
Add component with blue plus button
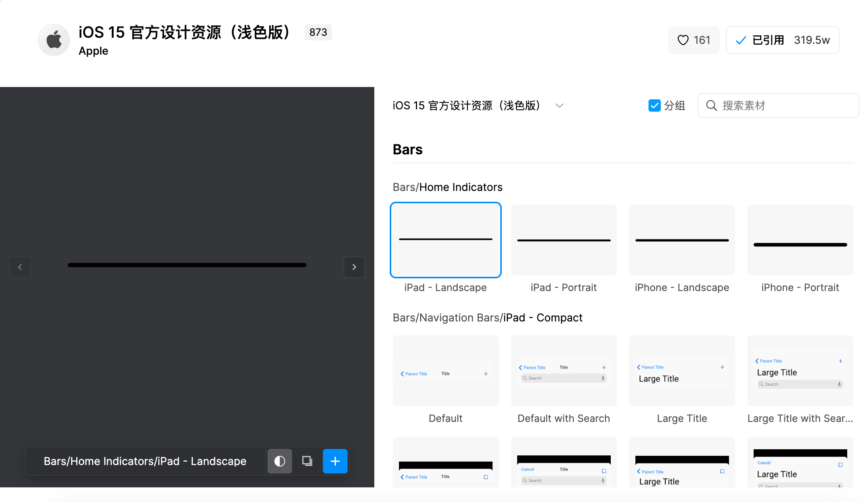click(x=335, y=461)
